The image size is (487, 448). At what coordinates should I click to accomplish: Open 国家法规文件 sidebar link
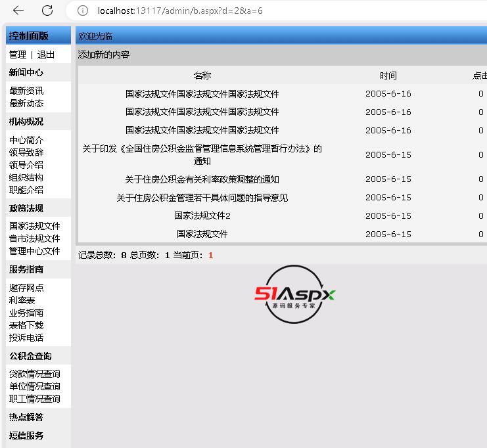pos(34,226)
